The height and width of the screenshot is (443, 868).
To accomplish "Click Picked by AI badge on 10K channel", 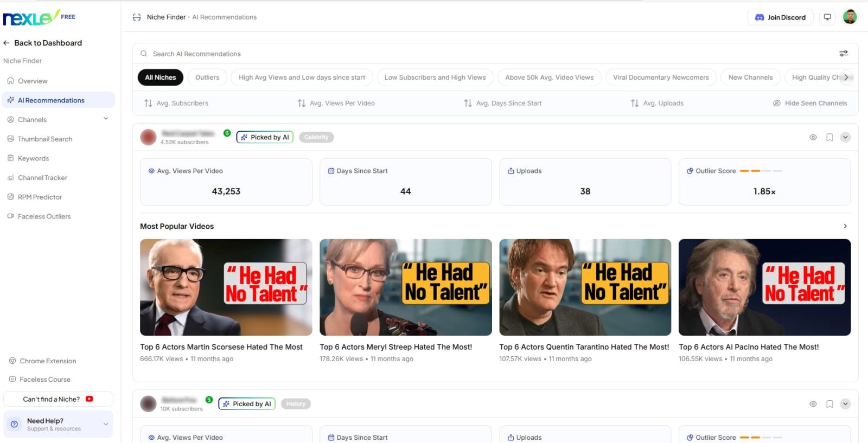I will [x=247, y=404].
